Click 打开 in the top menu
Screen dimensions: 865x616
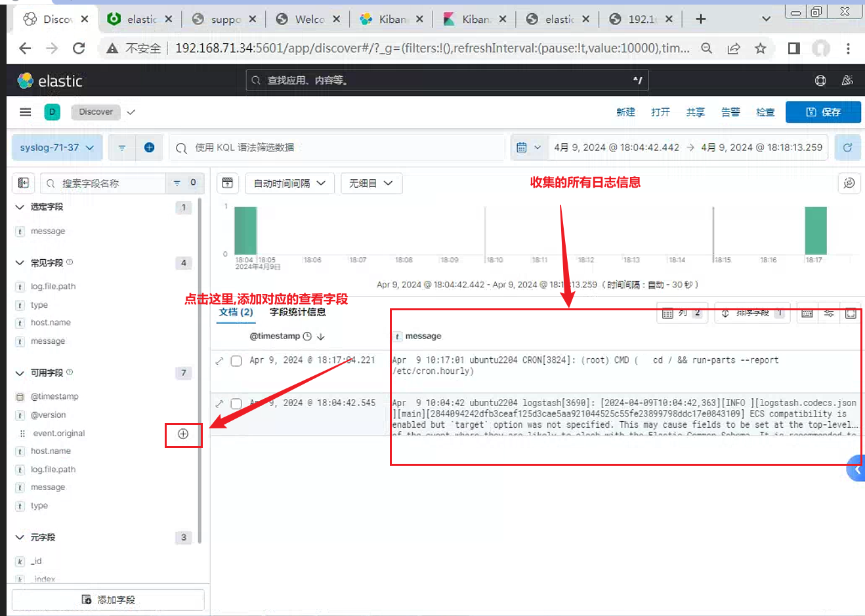pos(660,112)
